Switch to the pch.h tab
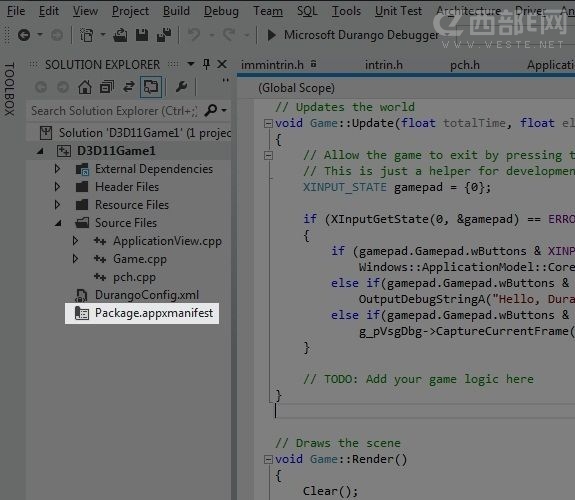 click(x=465, y=65)
